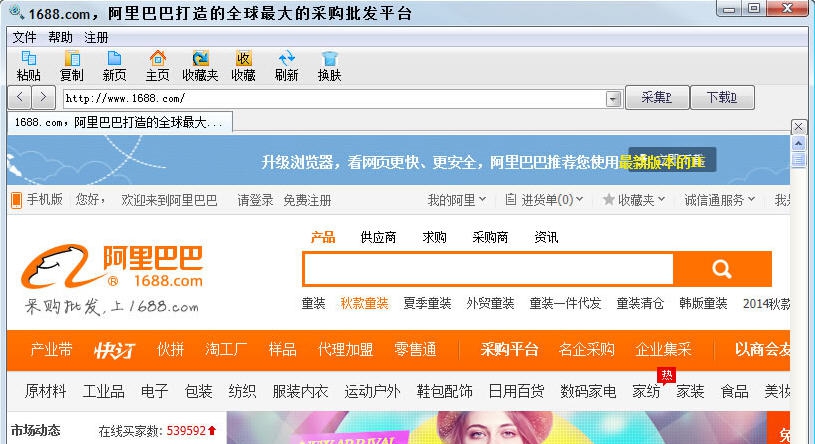
Task: Expand the 收藏夹 dropdown in page header
Action: [x=634, y=200]
